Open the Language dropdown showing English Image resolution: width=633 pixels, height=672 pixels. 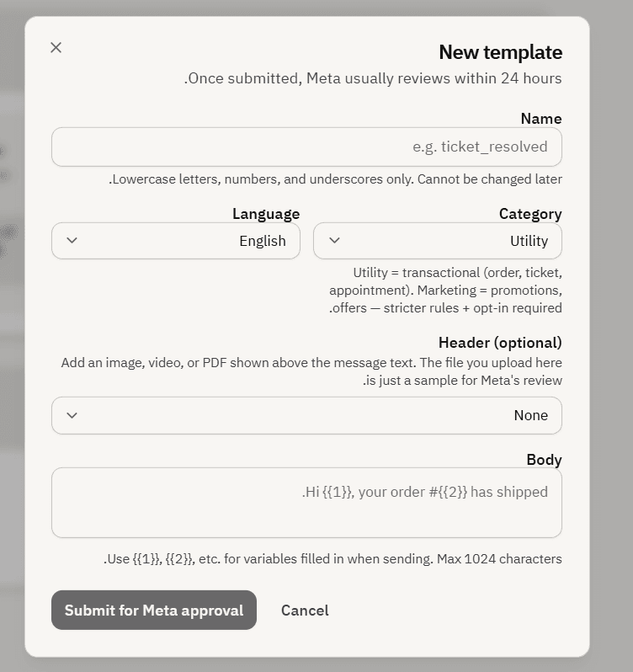(176, 241)
